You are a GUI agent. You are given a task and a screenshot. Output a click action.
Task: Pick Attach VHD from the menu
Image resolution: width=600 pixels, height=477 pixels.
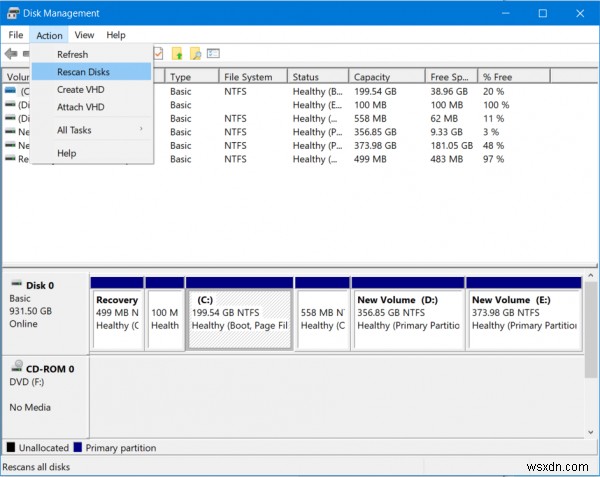(80, 107)
